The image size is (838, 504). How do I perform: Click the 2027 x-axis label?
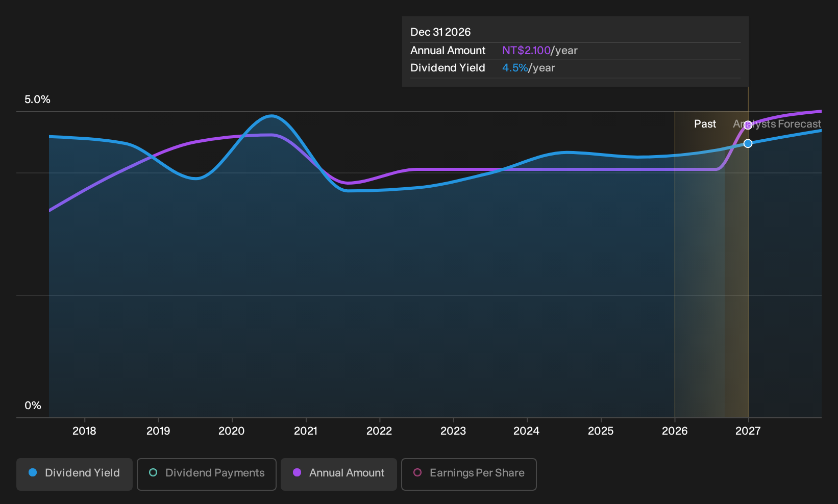click(x=748, y=431)
